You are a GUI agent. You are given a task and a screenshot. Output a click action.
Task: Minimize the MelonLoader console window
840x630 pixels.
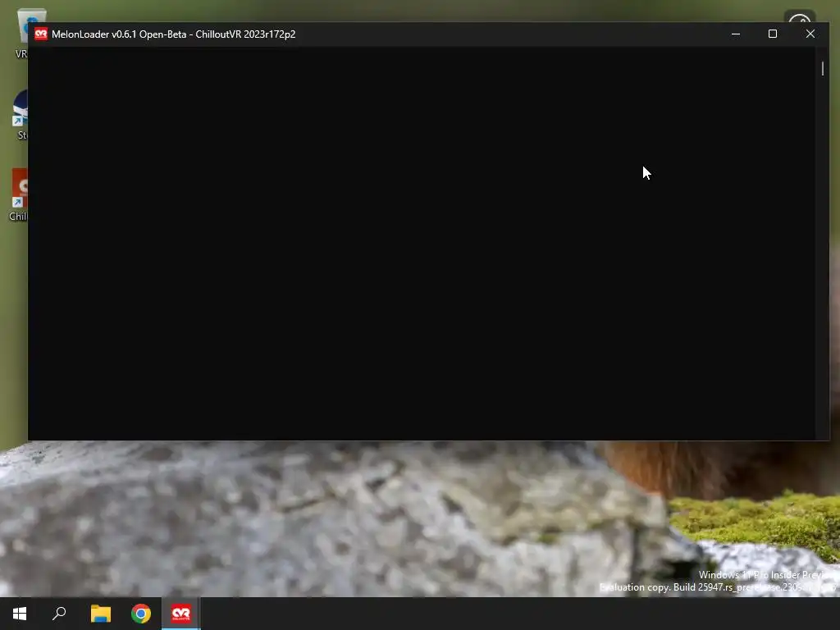[736, 34]
